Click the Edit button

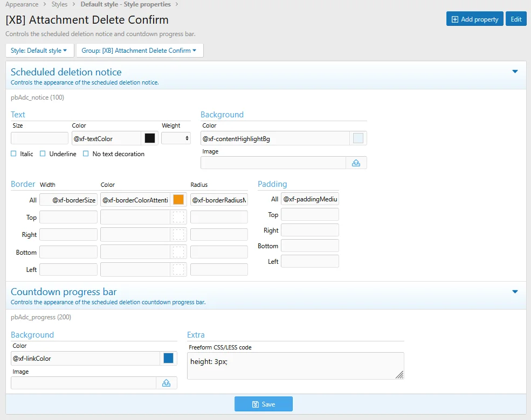(x=516, y=19)
